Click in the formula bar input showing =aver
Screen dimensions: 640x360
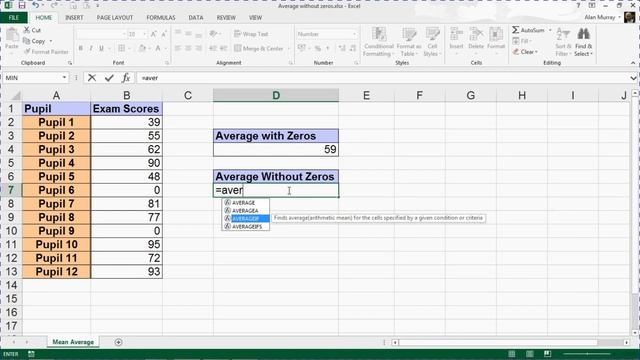point(383,78)
